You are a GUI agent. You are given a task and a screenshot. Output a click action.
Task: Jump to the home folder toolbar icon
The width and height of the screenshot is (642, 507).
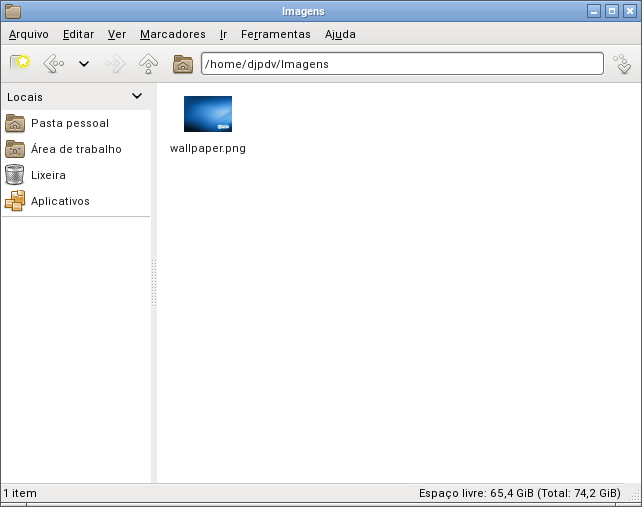[183, 64]
